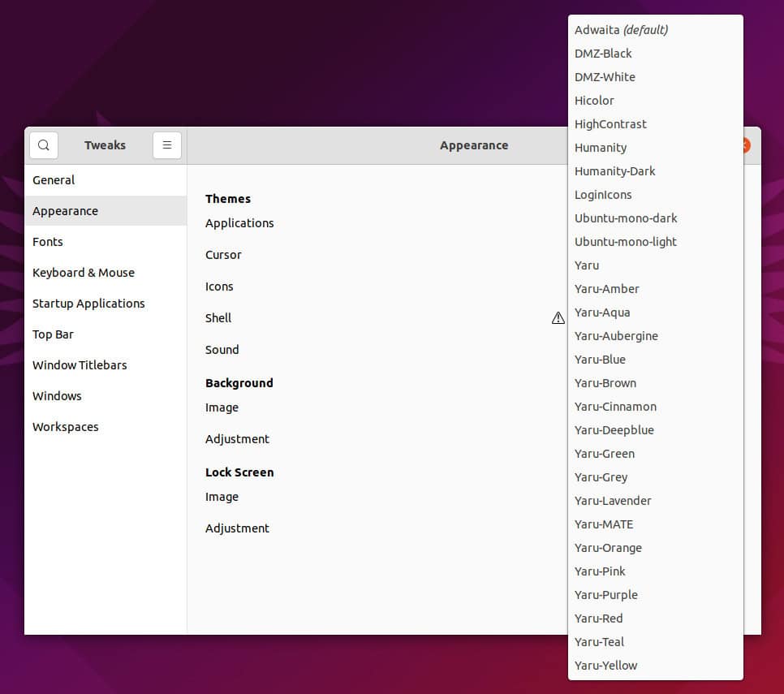
Task: Click Adjustment under Background
Action: coord(237,439)
